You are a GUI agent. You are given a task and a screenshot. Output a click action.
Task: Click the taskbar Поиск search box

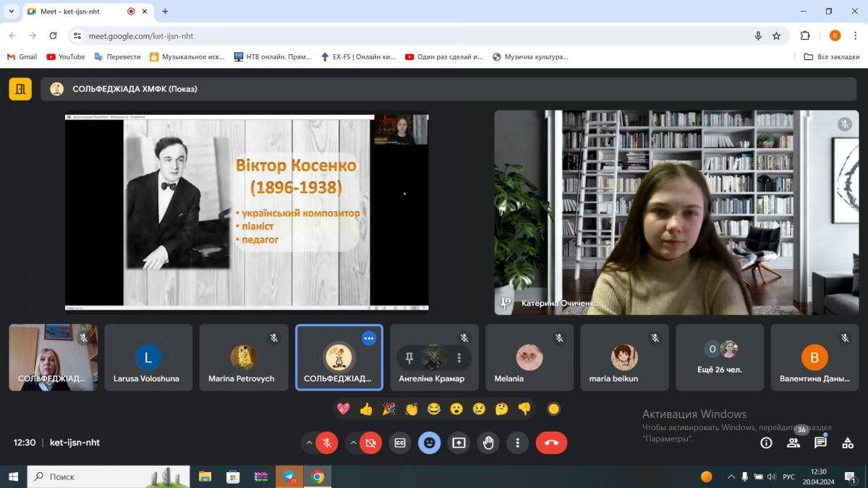(109, 476)
